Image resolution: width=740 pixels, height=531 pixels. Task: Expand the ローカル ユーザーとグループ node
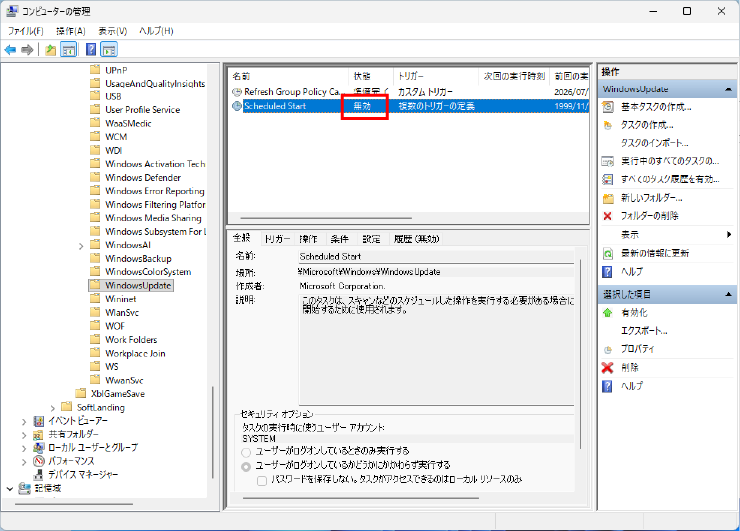point(24,448)
